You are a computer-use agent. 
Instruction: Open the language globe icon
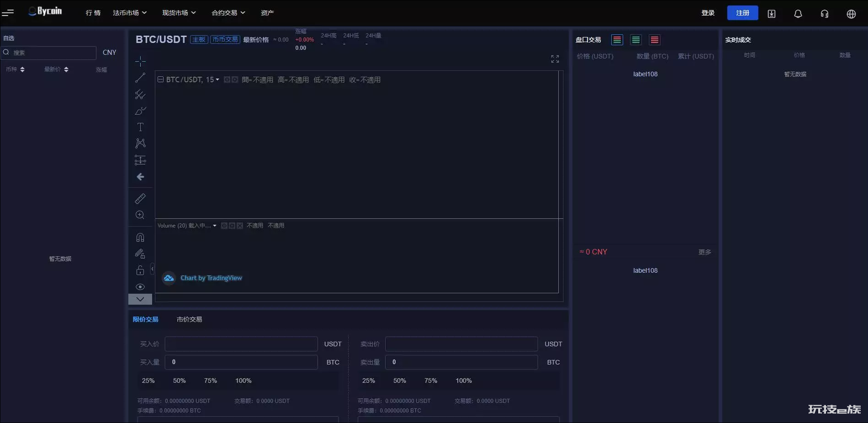pyautogui.click(x=851, y=14)
